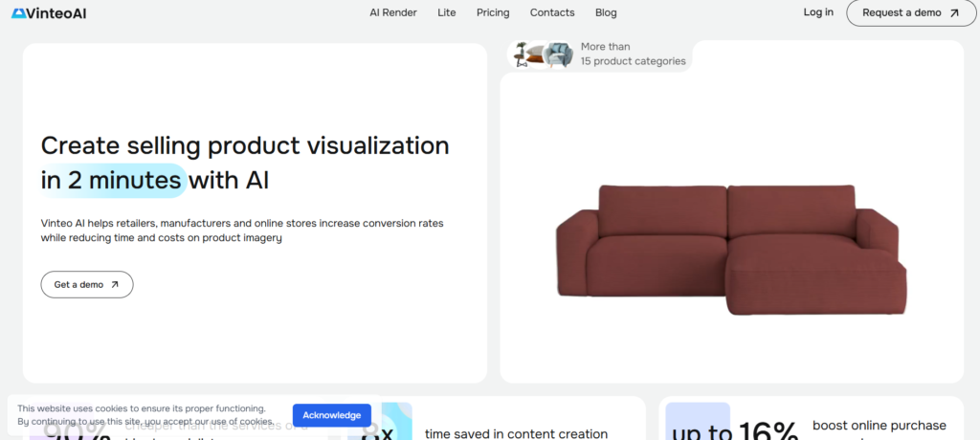Screen dimensions: 980x440
Task: Open the Pricing page
Action: click(493, 13)
